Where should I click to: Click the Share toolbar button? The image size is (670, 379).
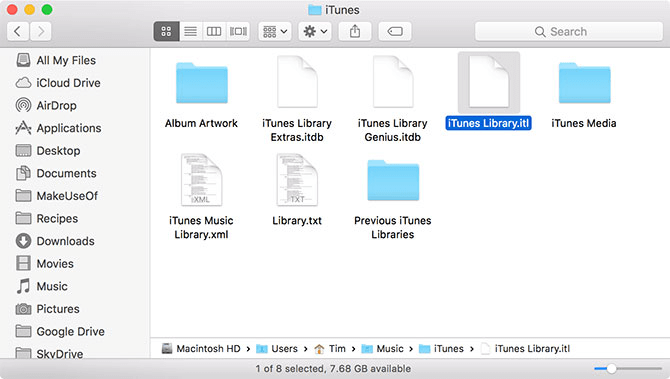[355, 32]
